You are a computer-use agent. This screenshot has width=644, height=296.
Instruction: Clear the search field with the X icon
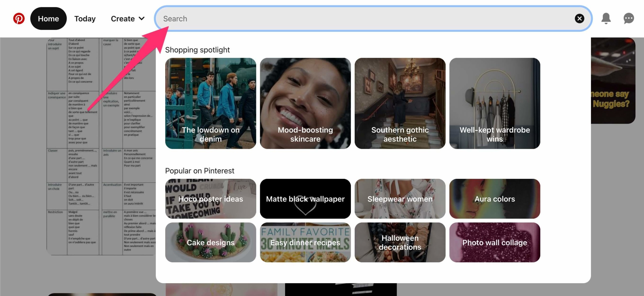[x=580, y=18]
